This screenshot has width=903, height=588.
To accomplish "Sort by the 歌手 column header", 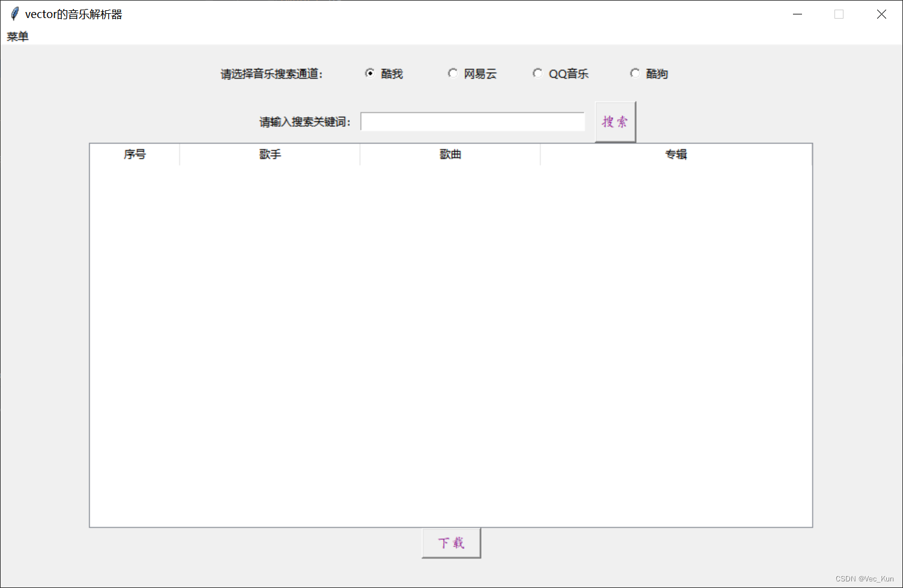I will (270, 155).
